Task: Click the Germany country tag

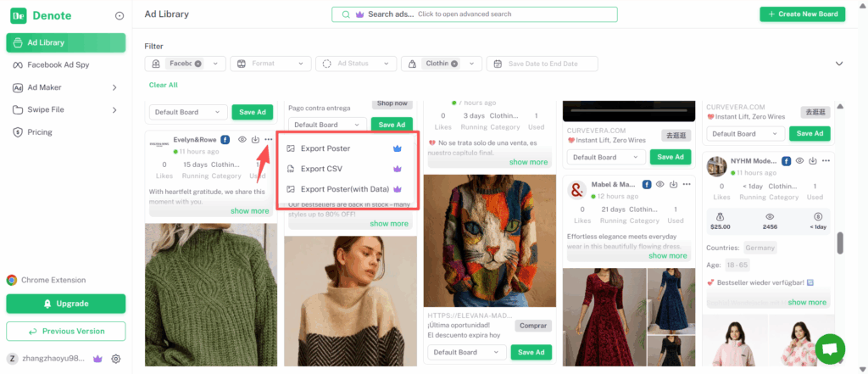Action: pos(759,248)
